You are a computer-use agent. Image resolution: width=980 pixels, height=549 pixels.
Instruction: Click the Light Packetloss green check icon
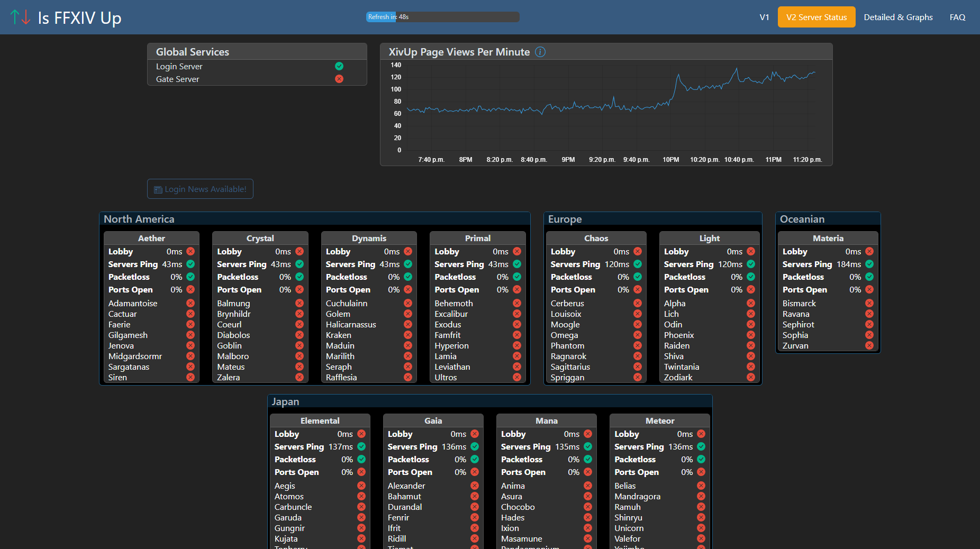751,277
